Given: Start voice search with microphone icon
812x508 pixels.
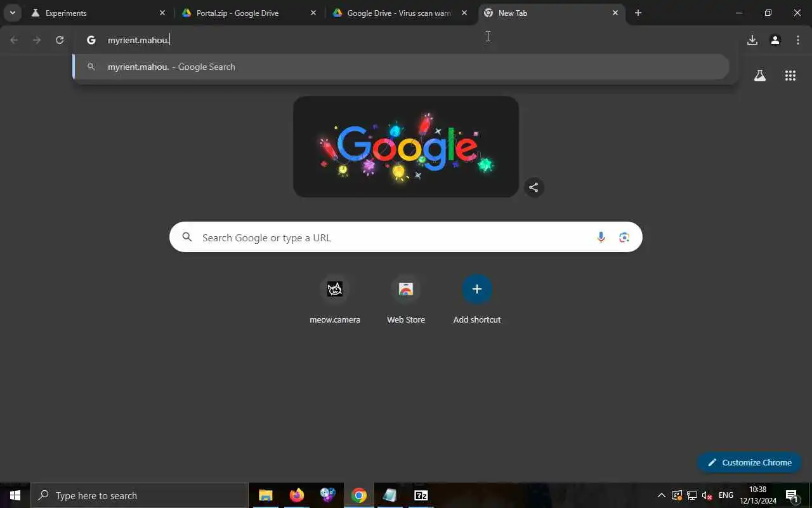Looking at the screenshot, I should [x=601, y=237].
